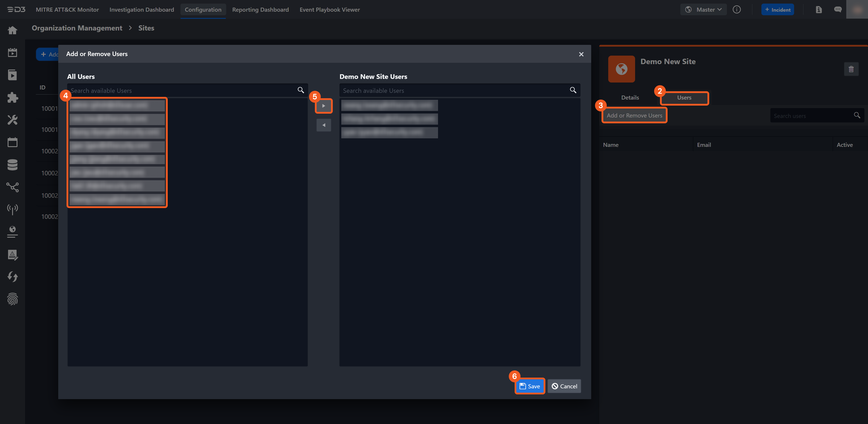Open the chat bubble icon in header

click(838, 9)
